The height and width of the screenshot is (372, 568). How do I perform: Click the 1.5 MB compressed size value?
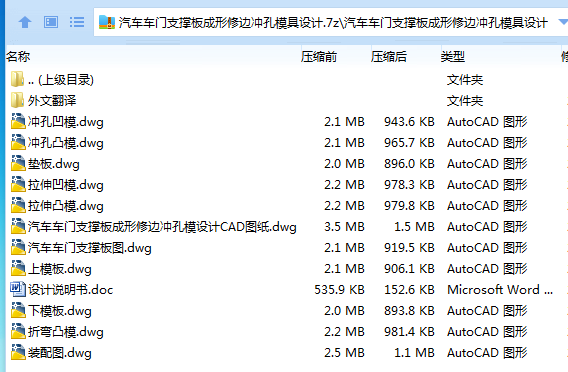[x=414, y=227]
